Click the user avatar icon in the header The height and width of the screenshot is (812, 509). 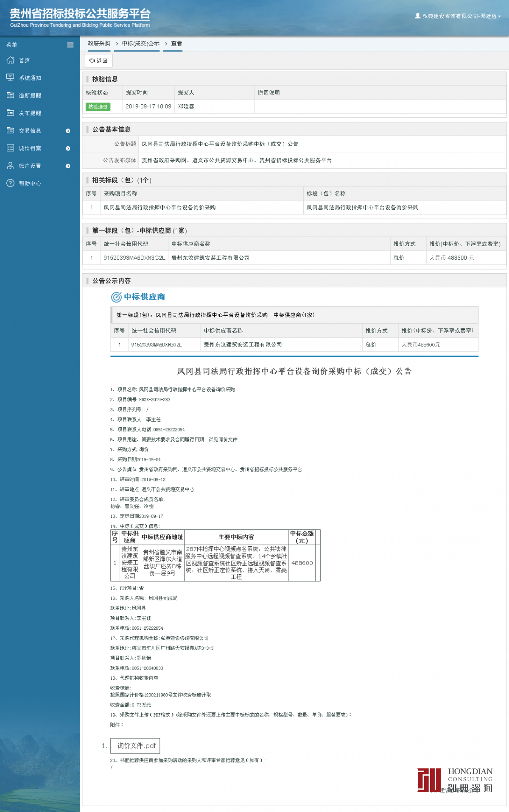click(x=418, y=16)
